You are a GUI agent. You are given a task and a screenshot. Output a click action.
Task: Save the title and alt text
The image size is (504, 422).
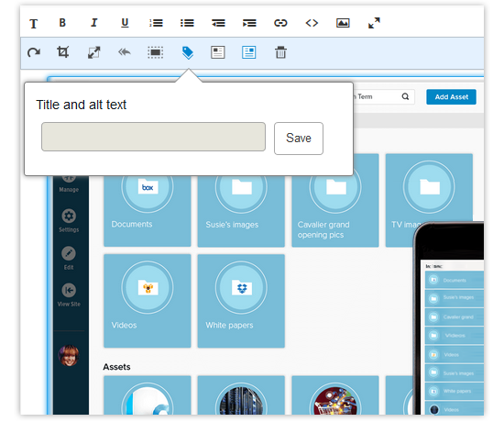point(299,139)
